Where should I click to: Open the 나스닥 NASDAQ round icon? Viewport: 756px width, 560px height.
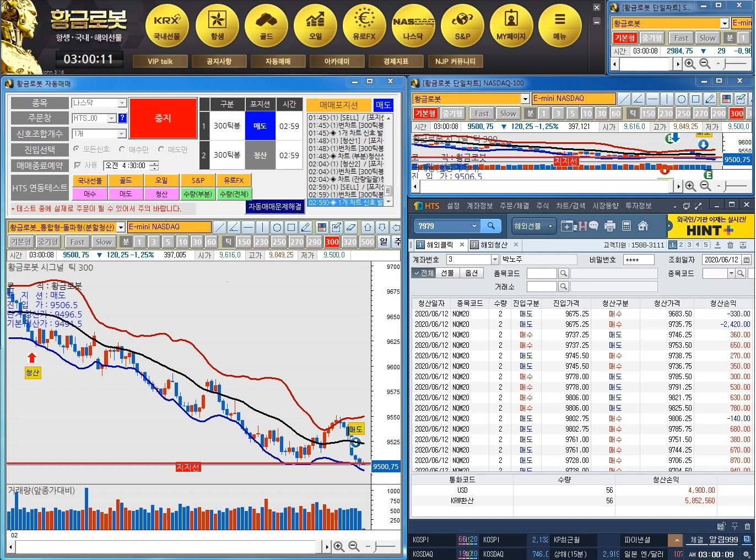413,25
